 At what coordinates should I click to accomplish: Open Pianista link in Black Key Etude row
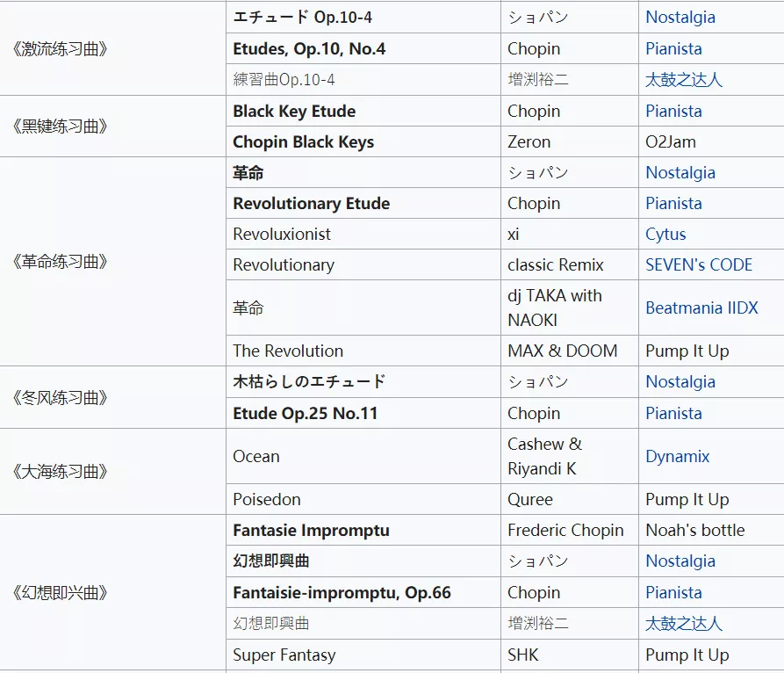(673, 111)
